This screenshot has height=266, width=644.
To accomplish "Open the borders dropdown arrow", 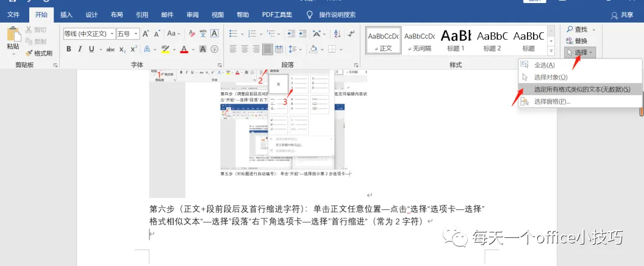I will click(x=342, y=49).
